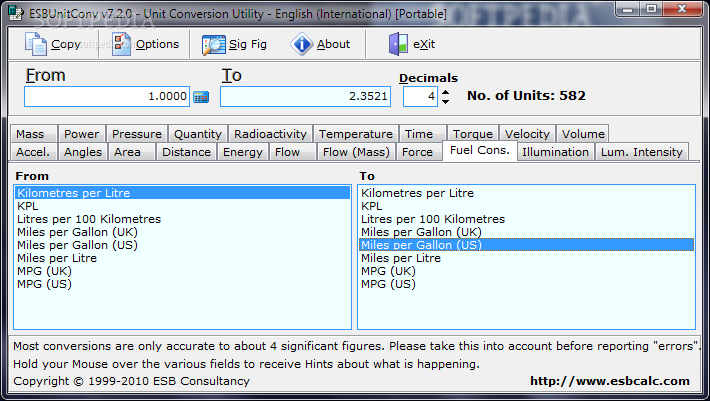Open the Flow tab
Screen dimensions: 710x401
click(x=293, y=152)
